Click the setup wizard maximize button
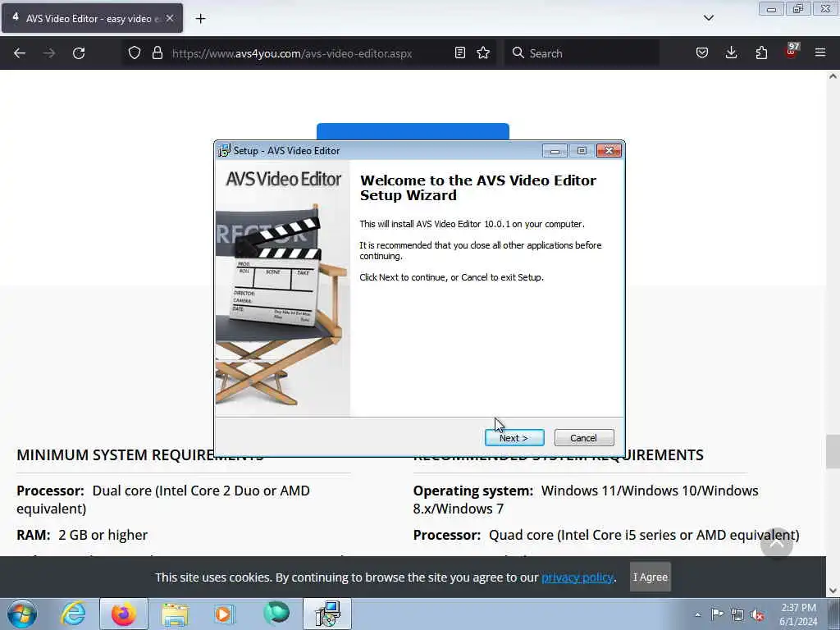840x630 pixels. pyautogui.click(x=582, y=151)
